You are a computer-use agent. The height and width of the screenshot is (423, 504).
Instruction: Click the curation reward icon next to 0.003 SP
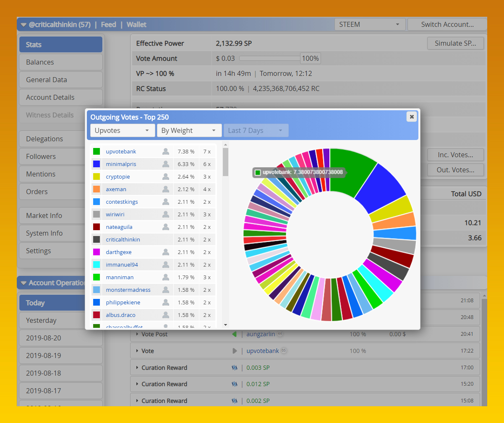235,368
